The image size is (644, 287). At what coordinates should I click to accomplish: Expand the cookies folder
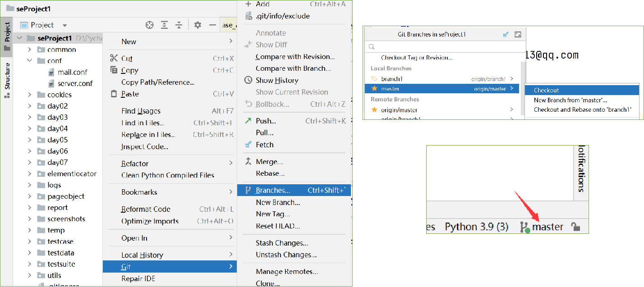click(x=29, y=95)
